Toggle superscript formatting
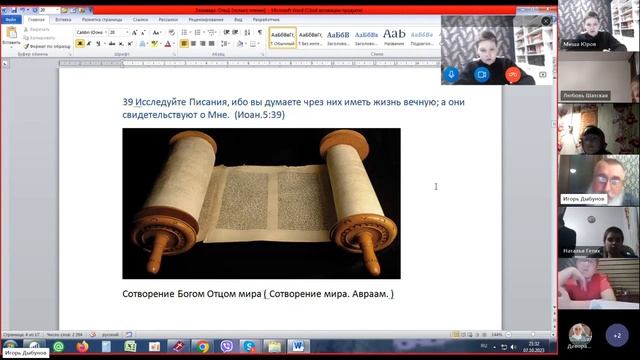The height and width of the screenshot is (360, 640). click(x=130, y=43)
